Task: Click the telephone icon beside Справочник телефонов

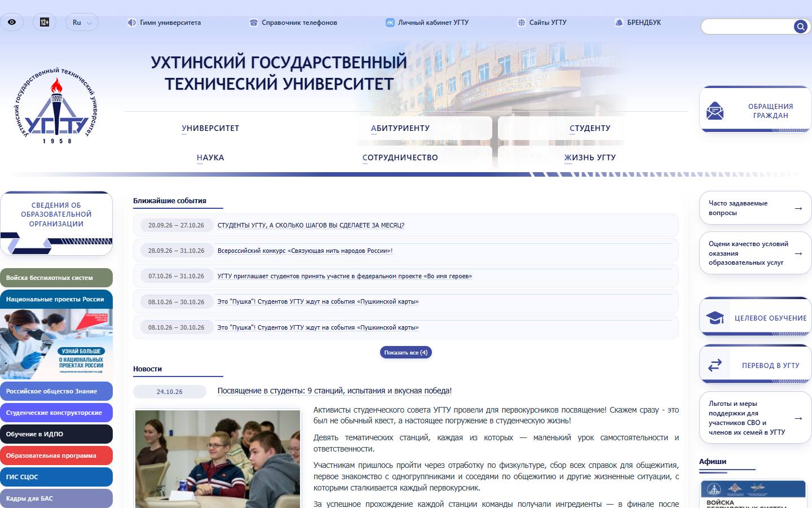Action: [x=254, y=23]
